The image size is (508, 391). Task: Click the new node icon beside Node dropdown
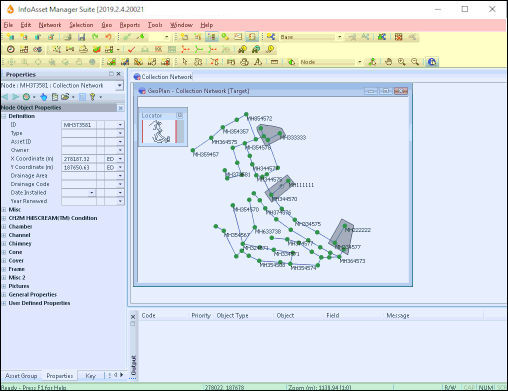[291, 62]
